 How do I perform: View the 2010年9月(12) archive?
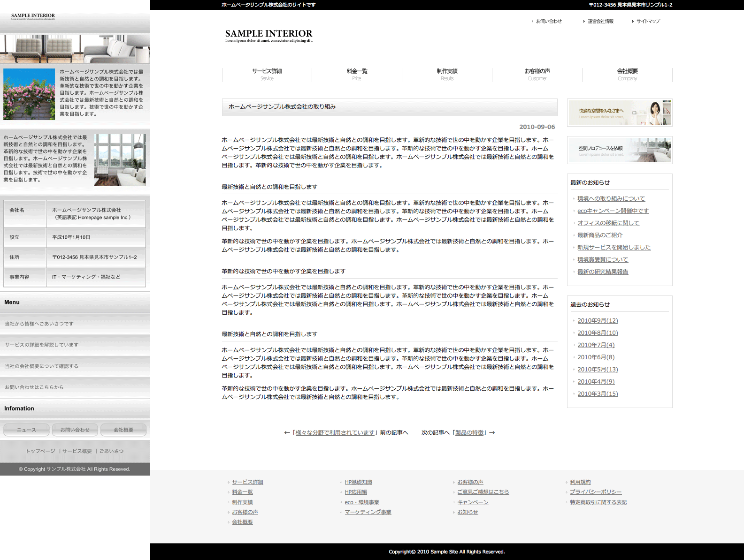pyautogui.click(x=598, y=321)
